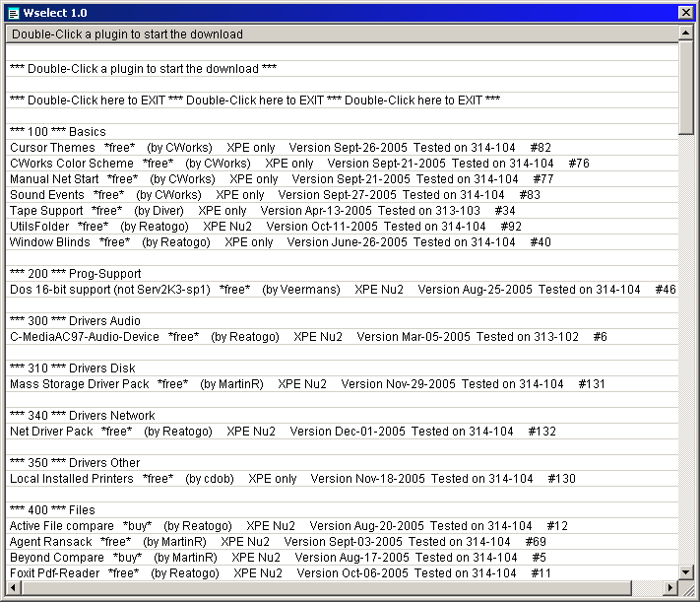Select the Cursor Themes plugin row

(x=342, y=148)
